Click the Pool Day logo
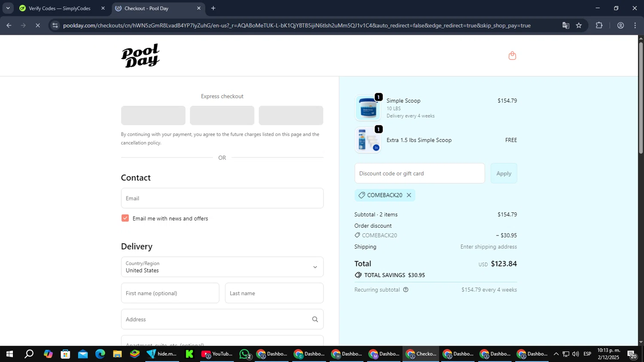 pos(140,55)
